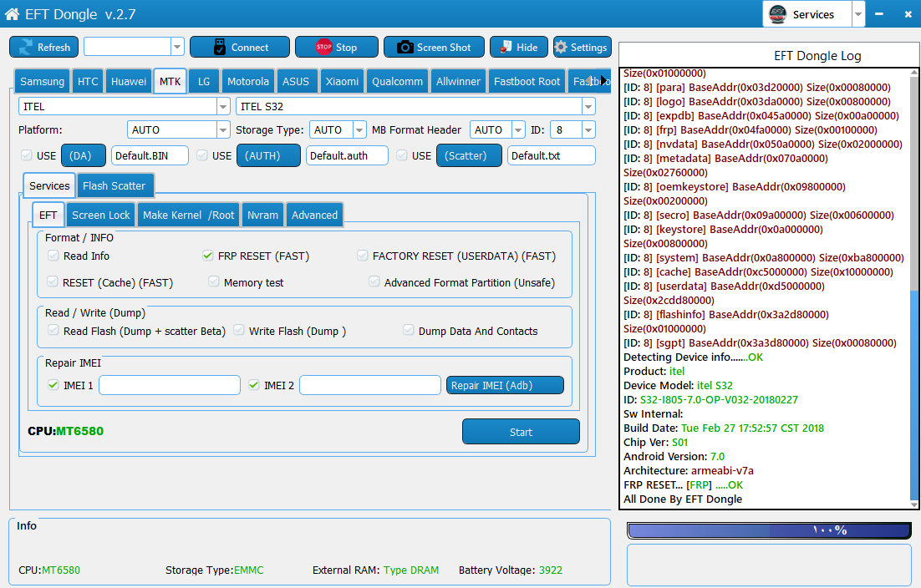Click the camera icon on Screen Shot

(405, 47)
